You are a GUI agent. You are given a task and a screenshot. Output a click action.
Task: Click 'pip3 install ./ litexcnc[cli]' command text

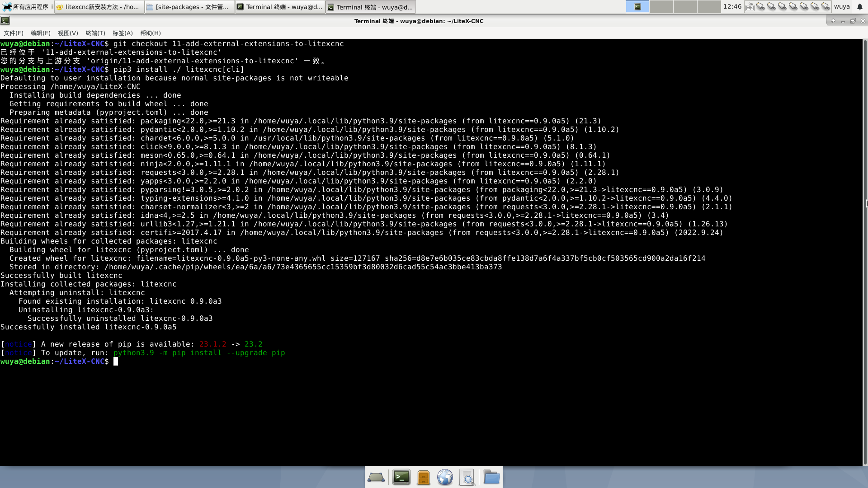point(179,70)
